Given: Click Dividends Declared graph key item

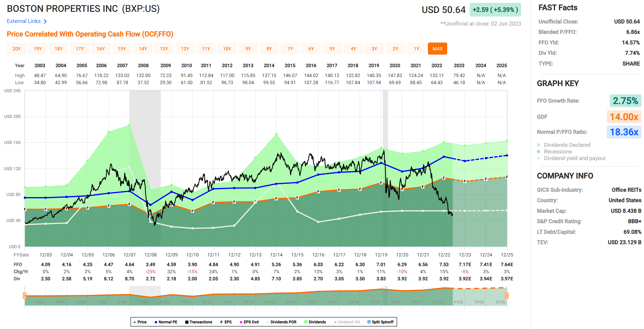Looking at the screenshot, I should click(x=564, y=145).
